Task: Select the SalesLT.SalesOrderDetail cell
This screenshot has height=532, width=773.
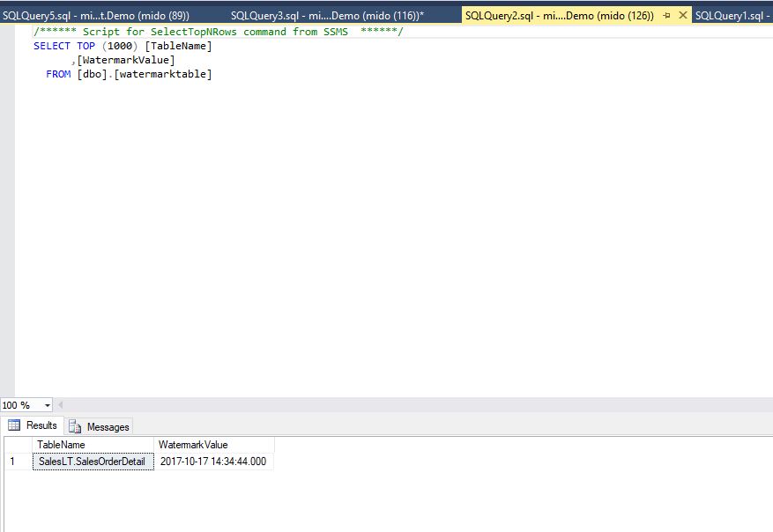Action: click(93, 462)
